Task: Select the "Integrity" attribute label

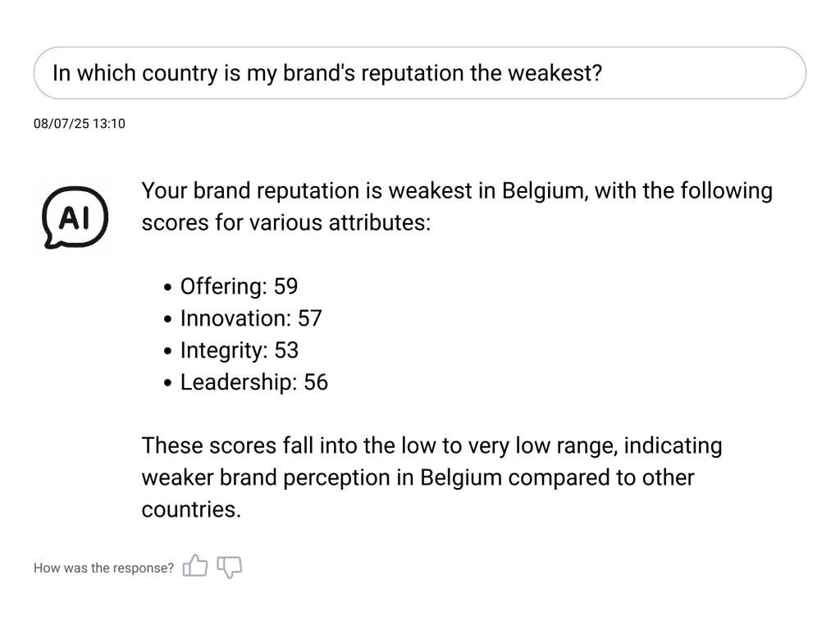Action: 221,350
